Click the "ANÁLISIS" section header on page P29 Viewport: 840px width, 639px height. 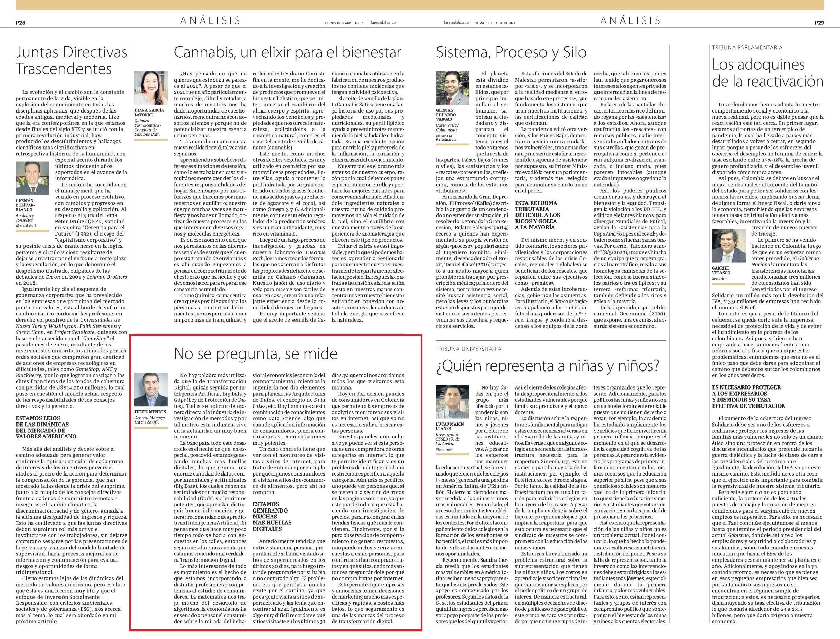point(630,20)
